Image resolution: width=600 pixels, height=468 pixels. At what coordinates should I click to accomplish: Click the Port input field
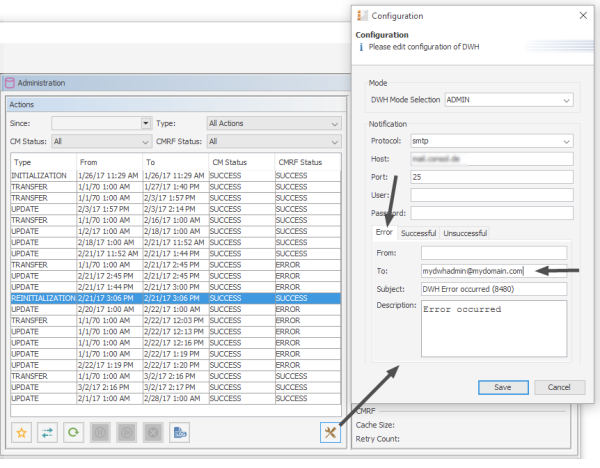click(491, 177)
